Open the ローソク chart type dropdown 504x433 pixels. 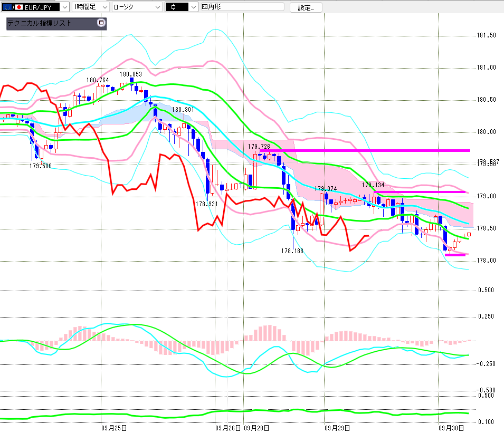tap(137, 7)
